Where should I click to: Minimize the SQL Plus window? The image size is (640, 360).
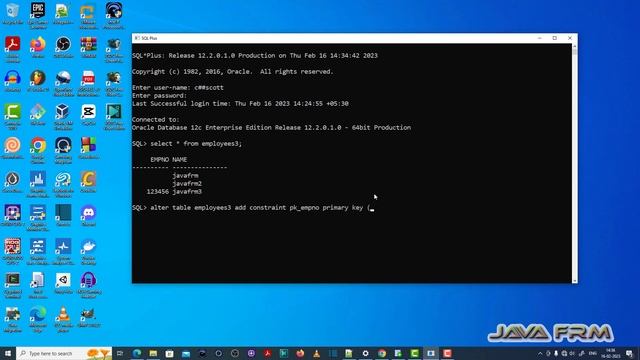pos(540,38)
